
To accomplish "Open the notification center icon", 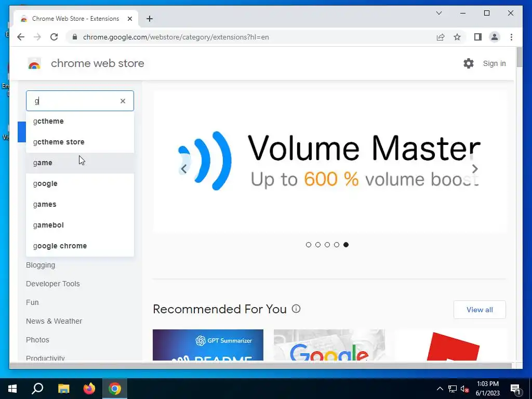I will click(x=515, y=389).
